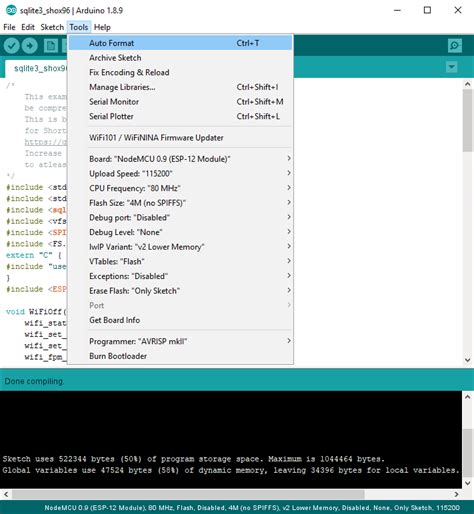Click 'Sketch uses 522344 bytes' console line
Viewport: 474px width, 514px height.
click(193, 459)
